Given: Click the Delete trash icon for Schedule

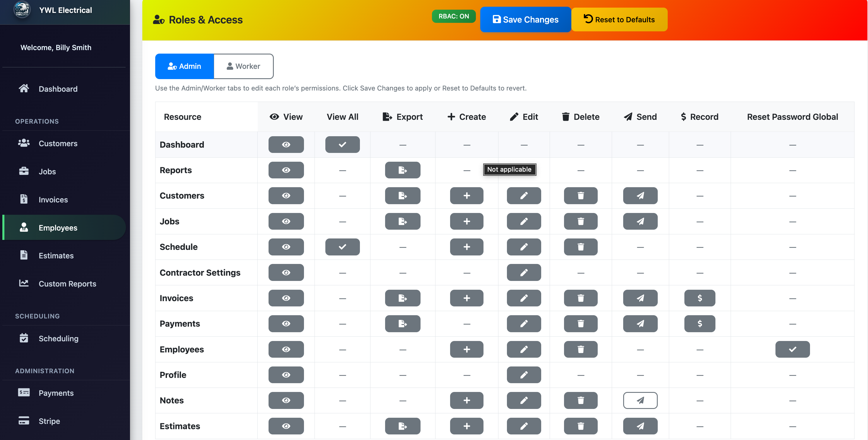Looking at the screenshot, I should (x=581, y=247).
